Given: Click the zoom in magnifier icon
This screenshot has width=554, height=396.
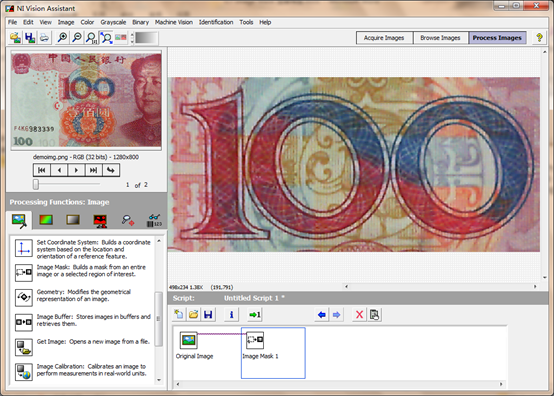Looking at the screenshot, I should 62,37.
